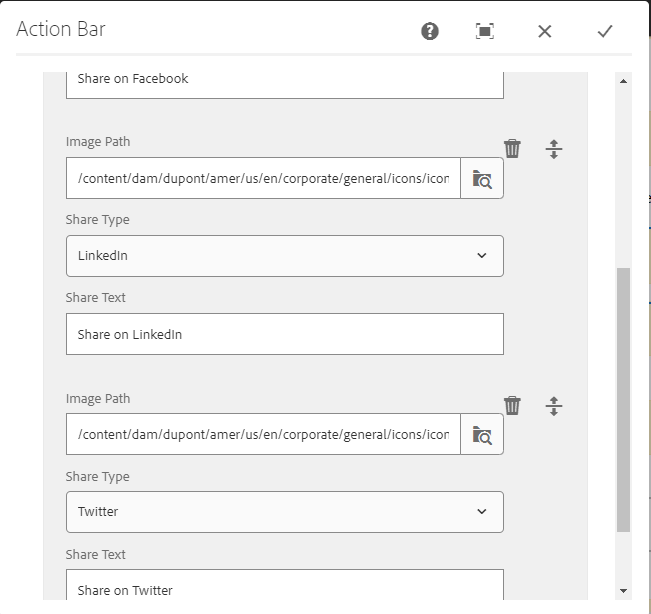651x614 pixels.
Task: Delete the Twitter share item
Action: tap(512, 406)
